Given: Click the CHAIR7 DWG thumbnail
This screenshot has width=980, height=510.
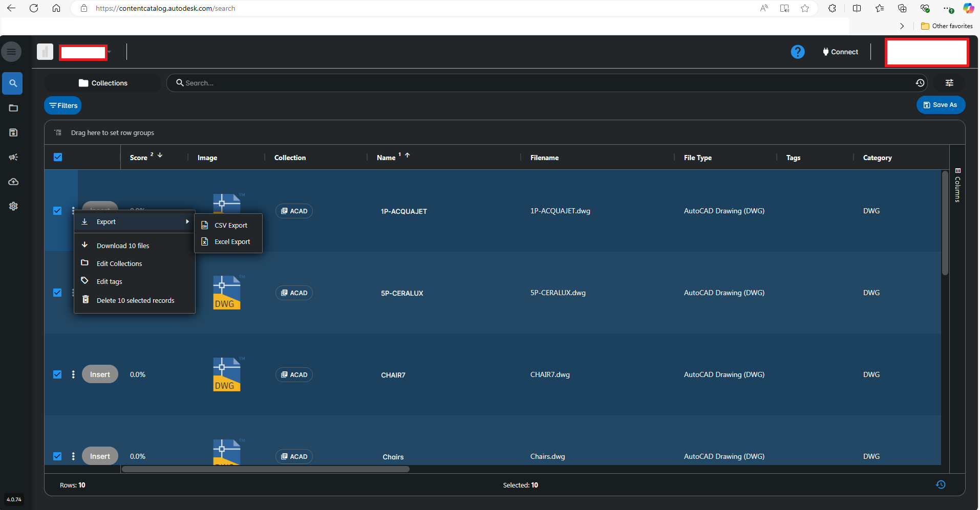Looking at the screenshot, I should tap(227, 374).
